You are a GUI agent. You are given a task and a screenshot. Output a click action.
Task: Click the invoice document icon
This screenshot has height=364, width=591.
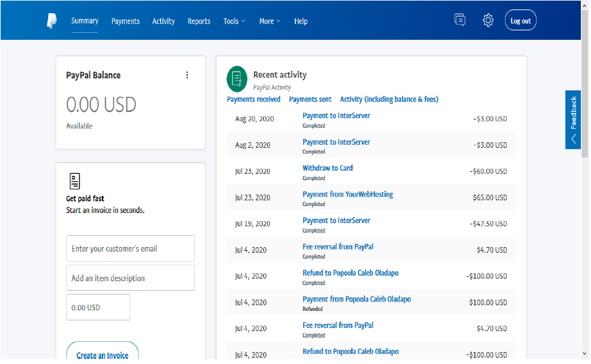point(75,181)
